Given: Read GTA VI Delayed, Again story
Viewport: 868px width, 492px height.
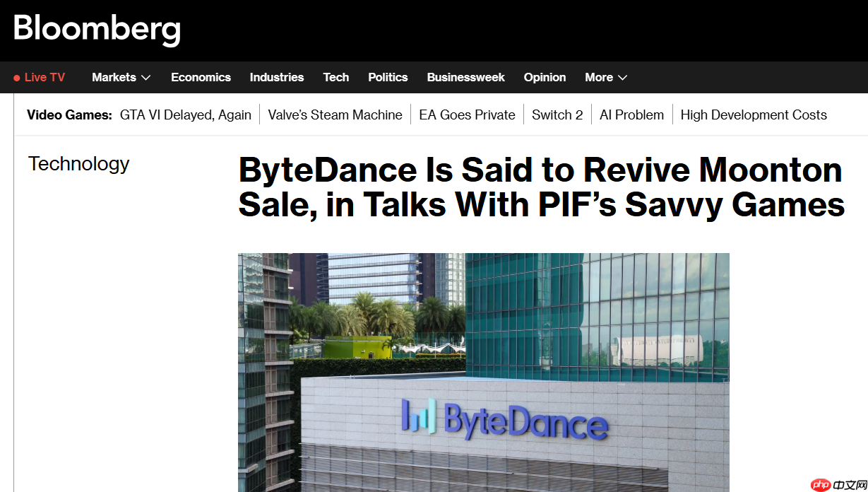Looking at the screenshot, I should (186, 115).
